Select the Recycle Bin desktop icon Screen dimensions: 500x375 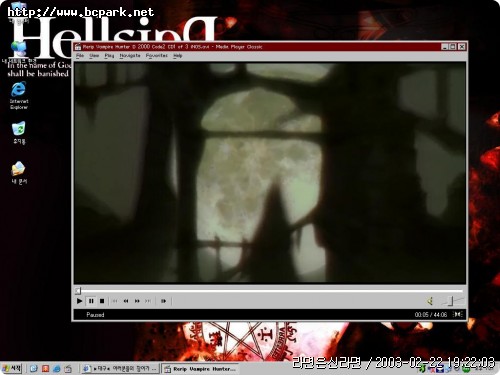coord(19,133)
